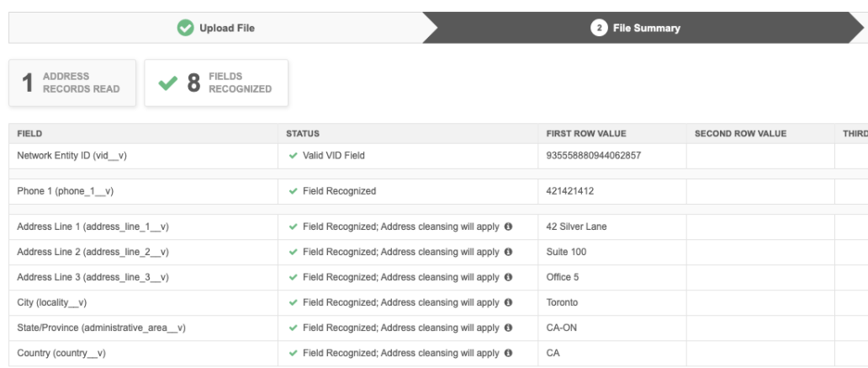Click info icon beside Address Line 2 status
Screen dimensions: 868x368
(x=508, y=253)
